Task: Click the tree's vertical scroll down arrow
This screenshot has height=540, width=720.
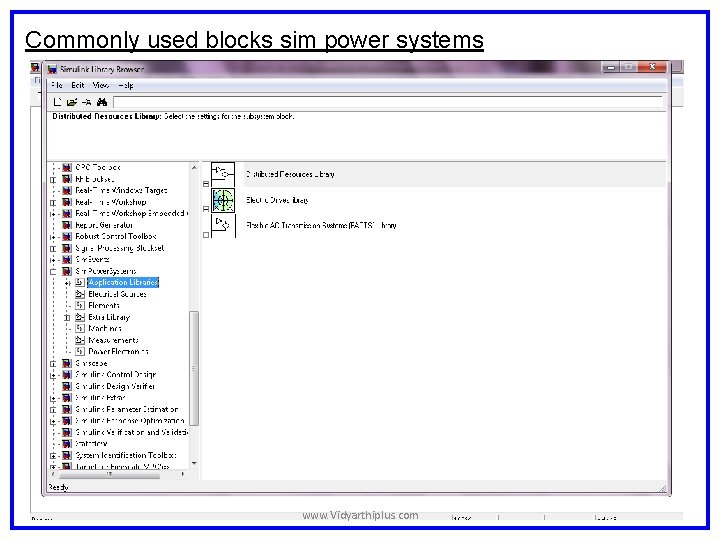Action: pos(194,463)
